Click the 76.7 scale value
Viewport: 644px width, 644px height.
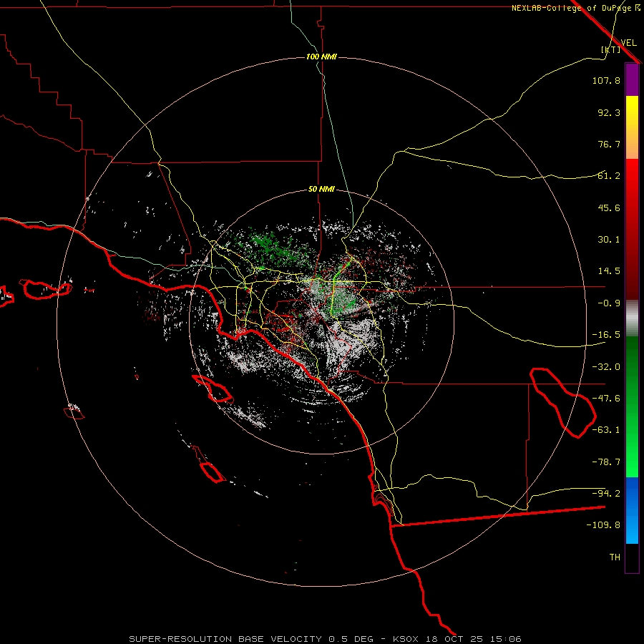coord(609,144)
